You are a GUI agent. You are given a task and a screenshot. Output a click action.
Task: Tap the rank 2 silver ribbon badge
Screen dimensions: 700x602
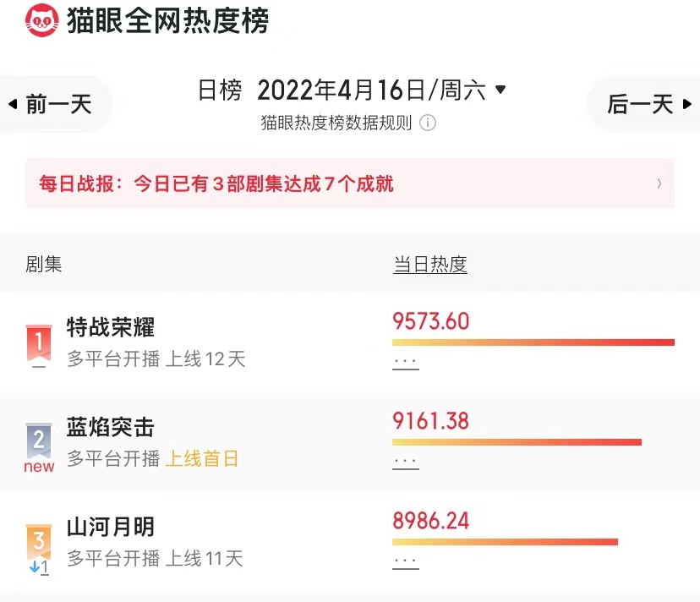39,441
